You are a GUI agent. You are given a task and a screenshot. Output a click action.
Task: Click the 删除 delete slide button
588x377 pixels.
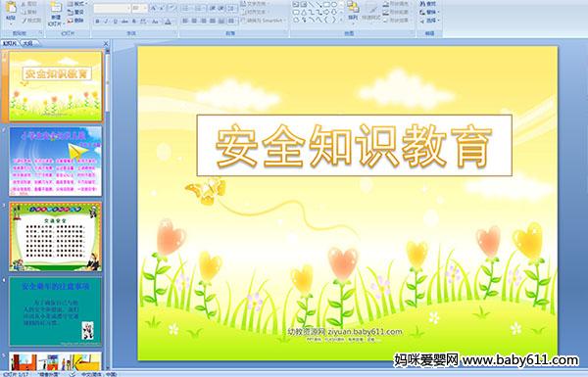[x=75, y=21]
